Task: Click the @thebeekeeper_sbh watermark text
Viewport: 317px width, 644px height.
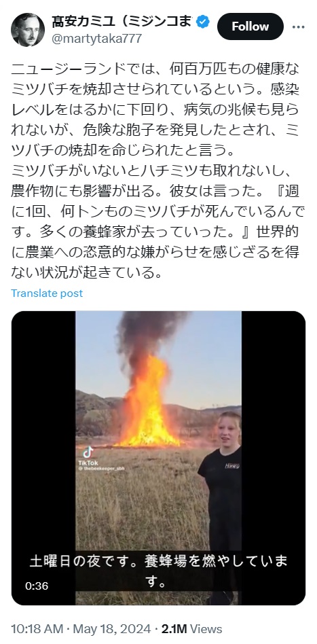Action: [x=101, y=468]
